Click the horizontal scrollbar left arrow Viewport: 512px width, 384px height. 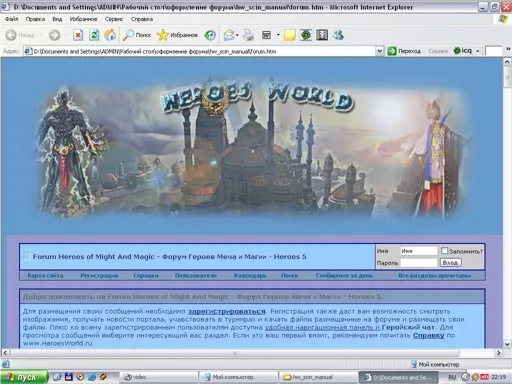click(x=5, y=353)
